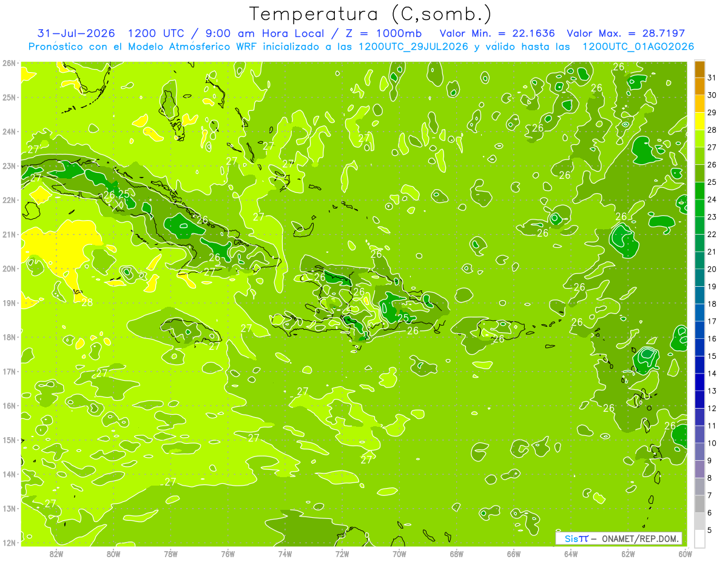Click the green legend band between 25 and 26
Viewport: 728px width, 562px height.
coord(699,173)
